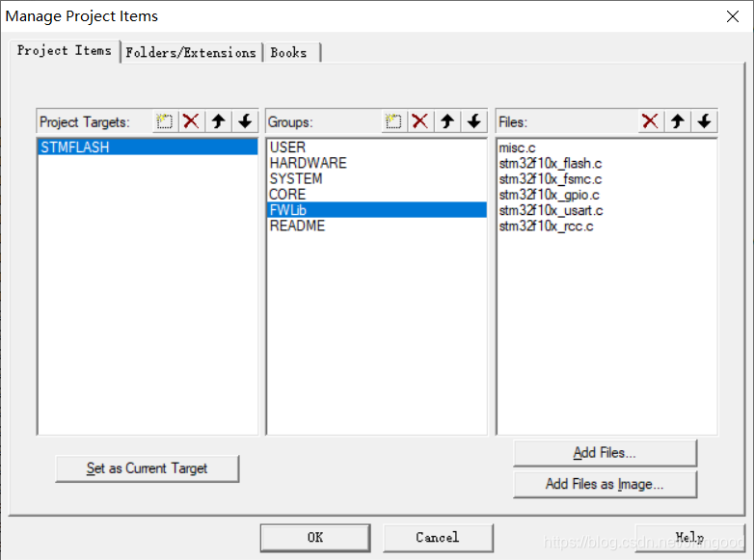The image size is (754, 560).
Task: Create a new project target
Action: point(165,121)
